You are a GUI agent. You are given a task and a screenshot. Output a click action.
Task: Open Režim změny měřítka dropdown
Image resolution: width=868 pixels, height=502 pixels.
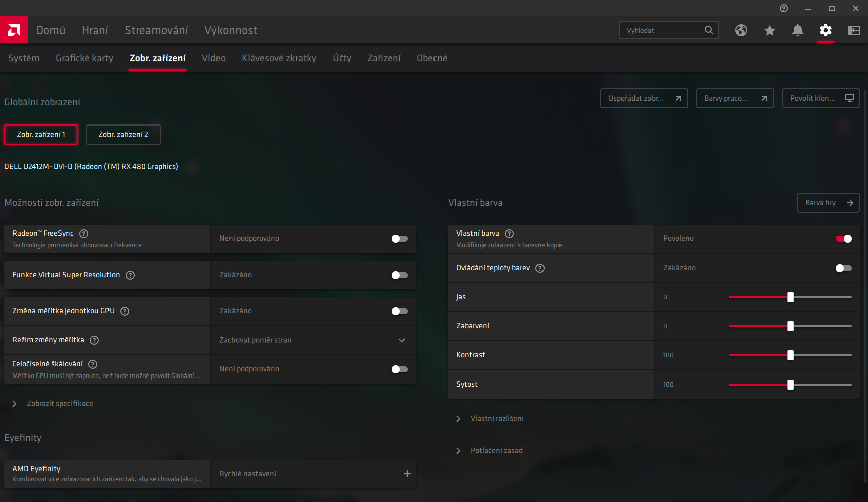pyautogui.click(x=313, y=340)
